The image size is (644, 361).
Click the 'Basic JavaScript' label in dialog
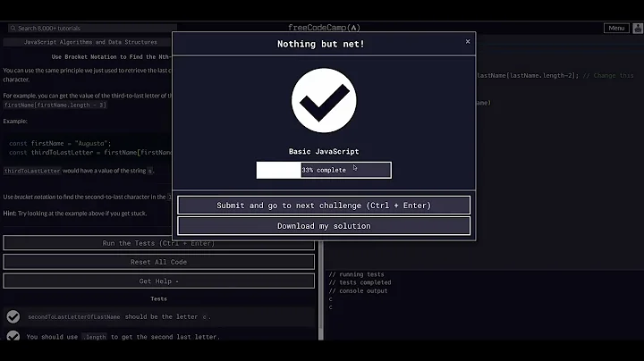(x=324, y=151)
